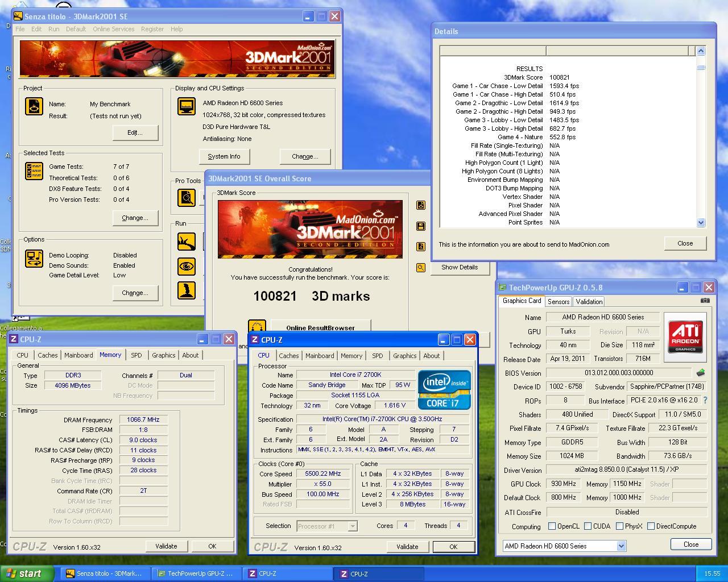Click the DRAM Frequency value field
The image size is (728, 582).
(x=143, y=419)
